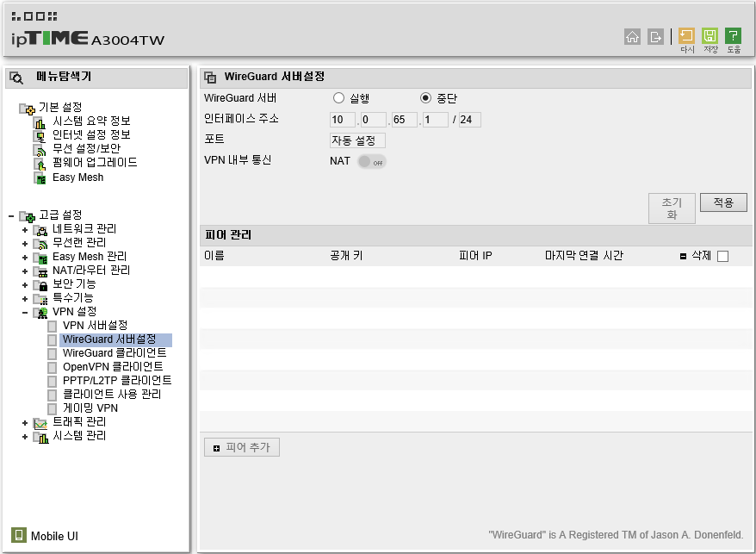Click the 마지막 연결 시간 column header
Screen dimensions: 756x554
584,256
